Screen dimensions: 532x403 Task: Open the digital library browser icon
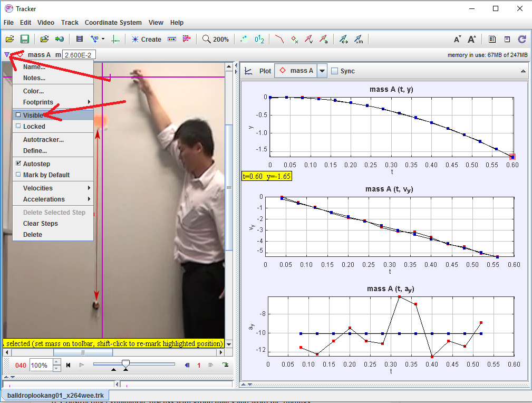pos(44,39)
